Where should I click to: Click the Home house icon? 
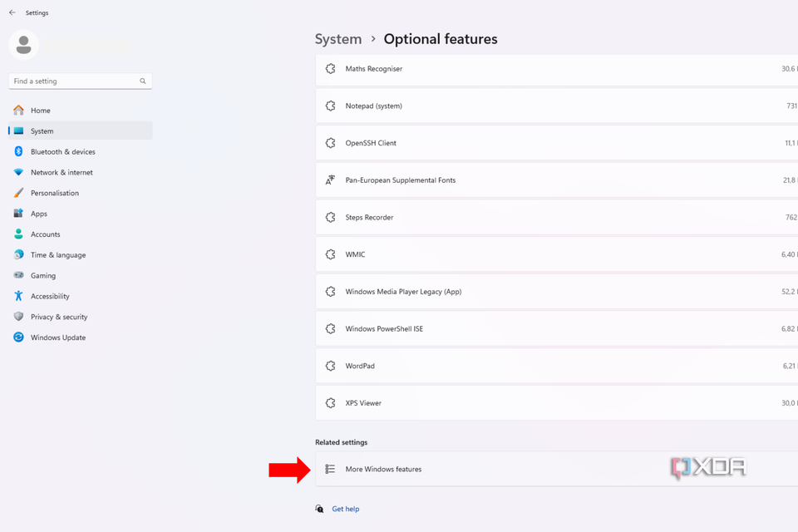click(19, 110)
